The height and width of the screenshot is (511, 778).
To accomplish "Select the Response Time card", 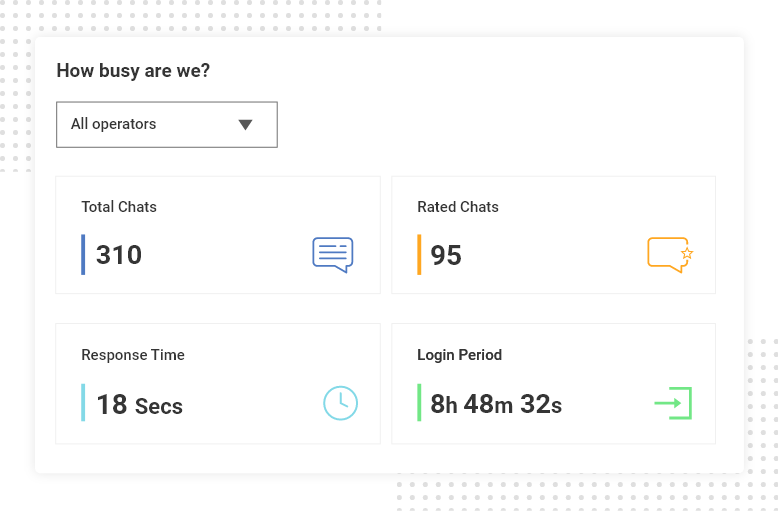I will point(217,383).
